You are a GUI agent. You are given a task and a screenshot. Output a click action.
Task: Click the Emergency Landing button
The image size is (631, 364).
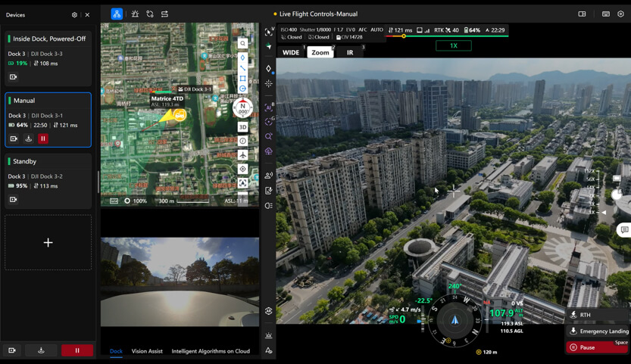point(598,331)
